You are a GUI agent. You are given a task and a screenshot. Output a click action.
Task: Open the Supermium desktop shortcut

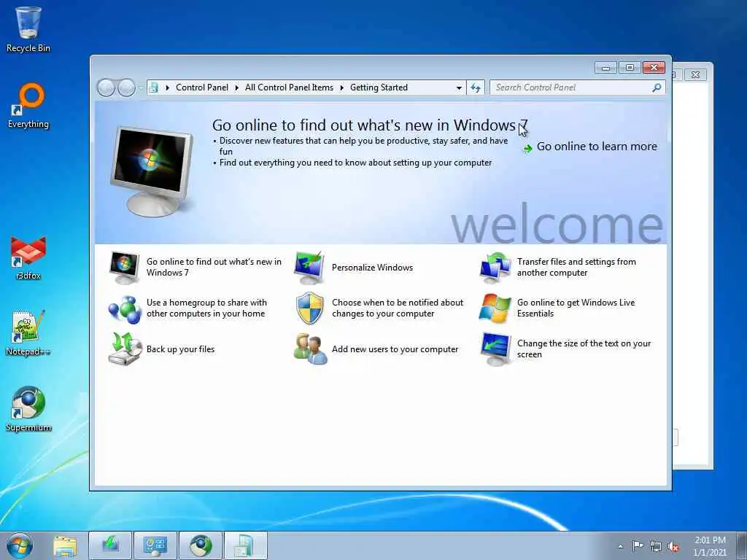(x=28, y=408)
